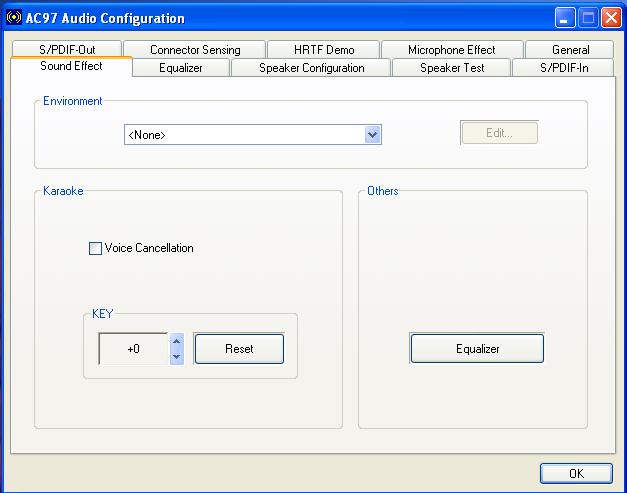Decrease the karaoke KEY with down arrow
Viewport: 627px width, 493px height.
pos(177,356)
